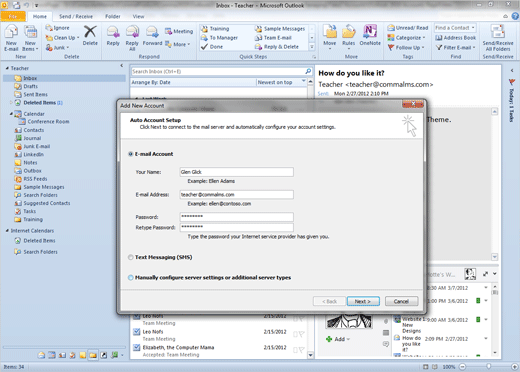This screenshot has height=372, width=520.
Task: Select Reply & Delete quick step
Action: point(277,47)
